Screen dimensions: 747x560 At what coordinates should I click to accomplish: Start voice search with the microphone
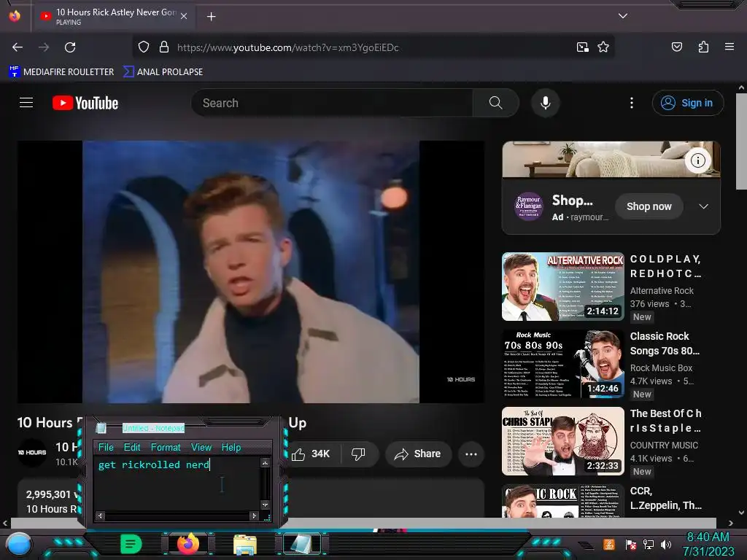click(546, 103)
